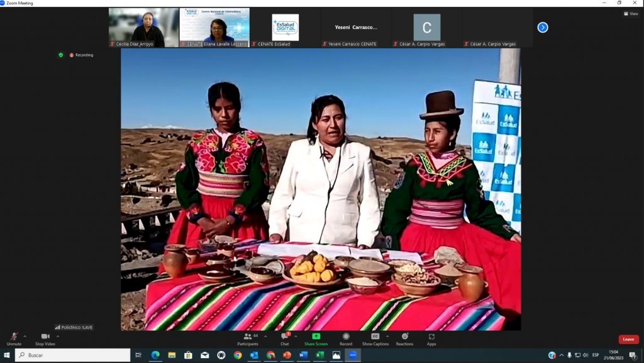644x363 pixels.
Task: Click the Recording indicator
Action: pos(81,55)
